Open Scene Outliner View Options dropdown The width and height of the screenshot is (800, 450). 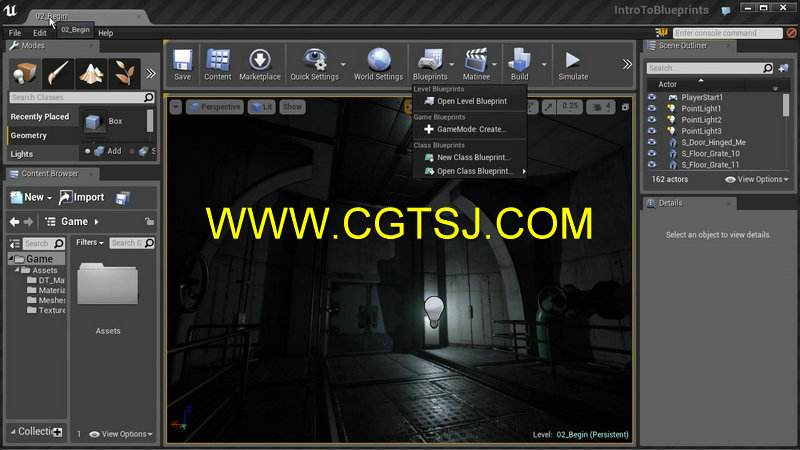[x=757, y=180]
